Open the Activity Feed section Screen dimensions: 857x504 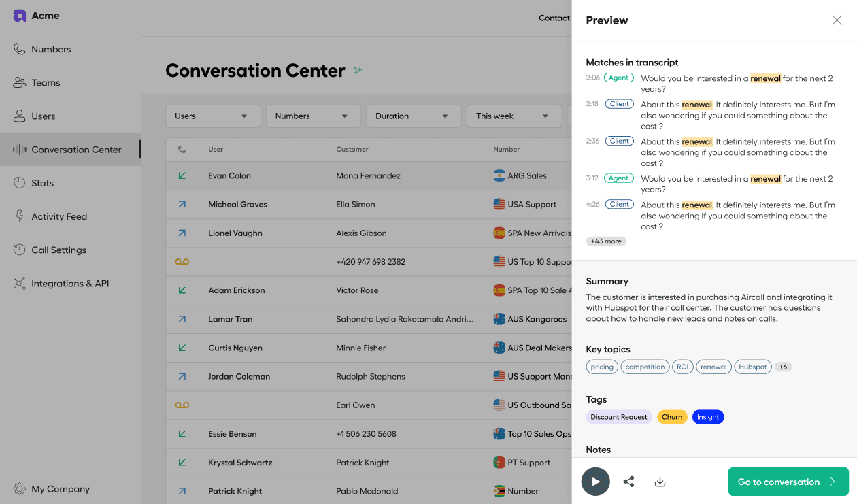(59, 216)
